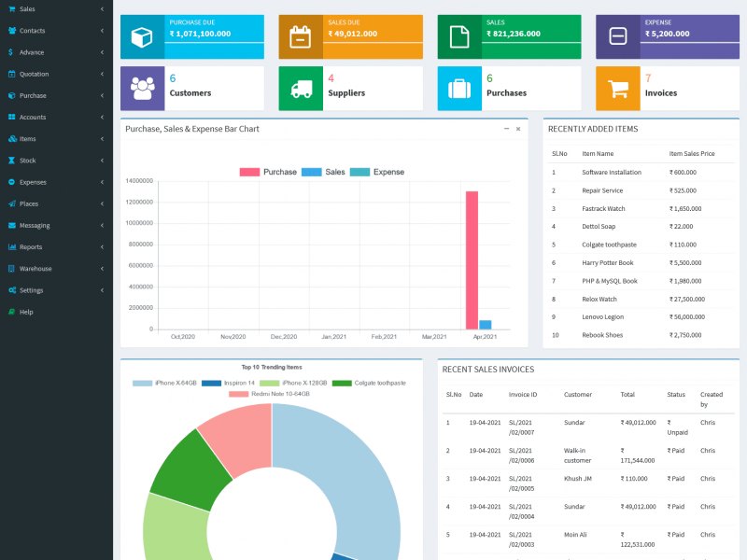The image size is (747, 560).
Task: Click the Reports chart icon in sidebar
Action: click(12, 246)
